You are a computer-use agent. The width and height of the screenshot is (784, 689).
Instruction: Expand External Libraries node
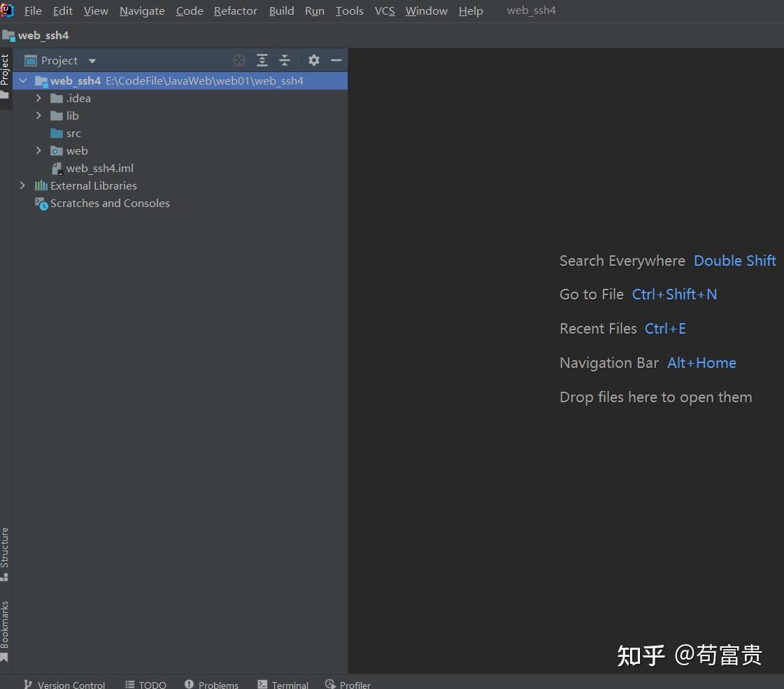[x=22, y=185]
